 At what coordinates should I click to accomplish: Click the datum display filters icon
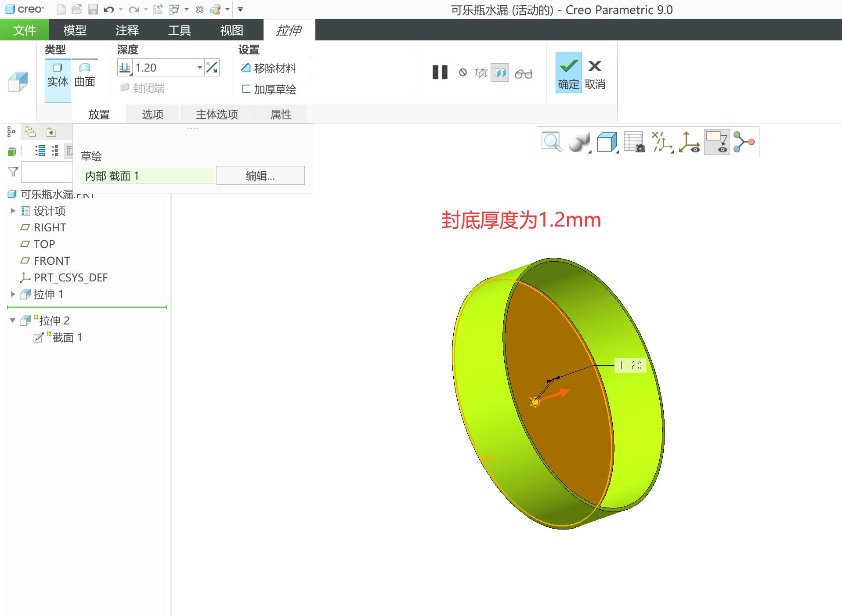click(662, 142)
